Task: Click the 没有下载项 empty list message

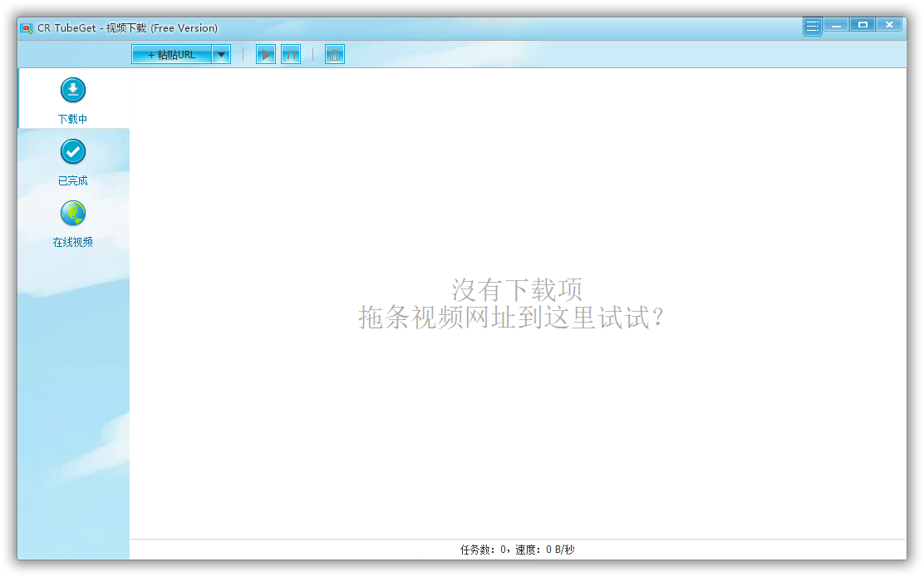Action: click(x=517, y=289)
